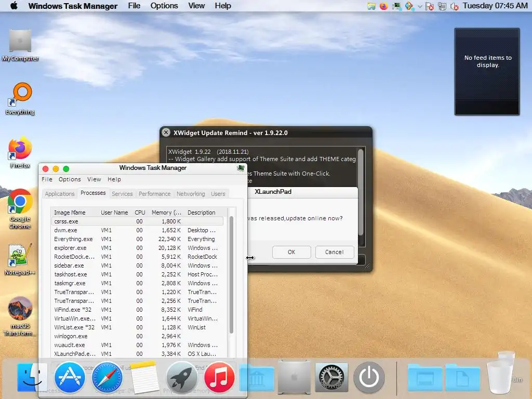Launch the rocket Launchpad dock icon

point(182,377)
